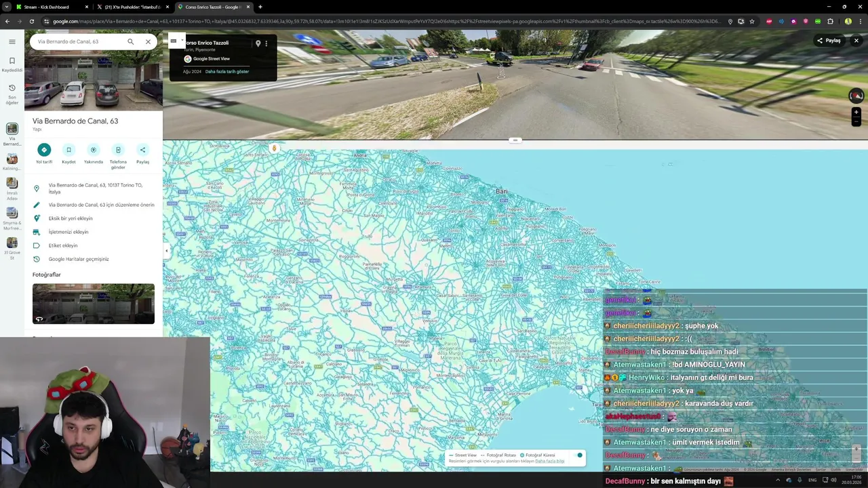Open the Chrome extensions puzzle icon
The height and width of the screenshot is (488, 868).
click(x=830, y=21)
